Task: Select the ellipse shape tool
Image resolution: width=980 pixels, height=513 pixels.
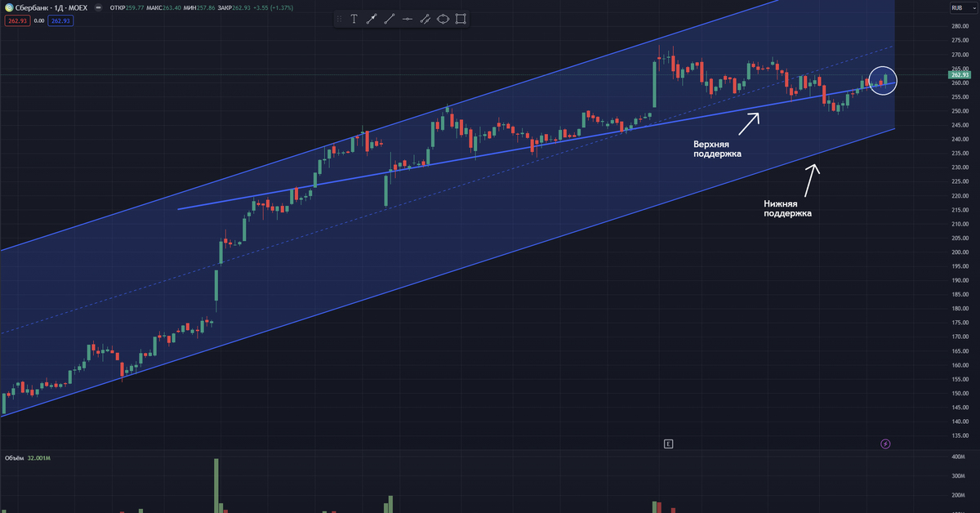Action: [443, 19]
